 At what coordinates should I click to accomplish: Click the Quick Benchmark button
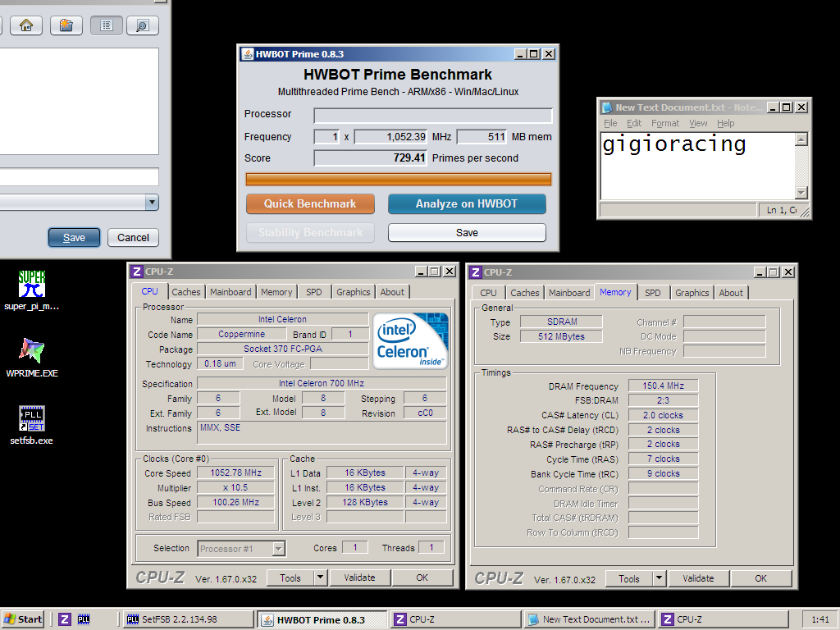point(310,203)
